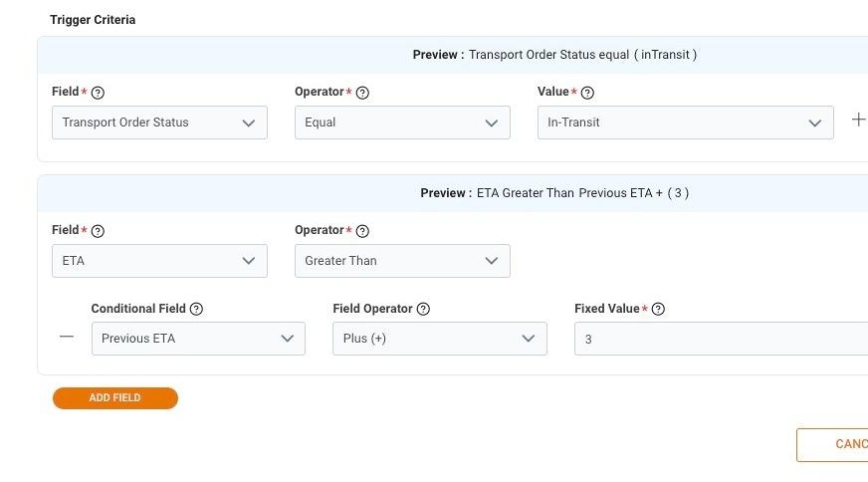Click minus icon left of Conditional Field
868x482 pixels.
coord(67,337)
